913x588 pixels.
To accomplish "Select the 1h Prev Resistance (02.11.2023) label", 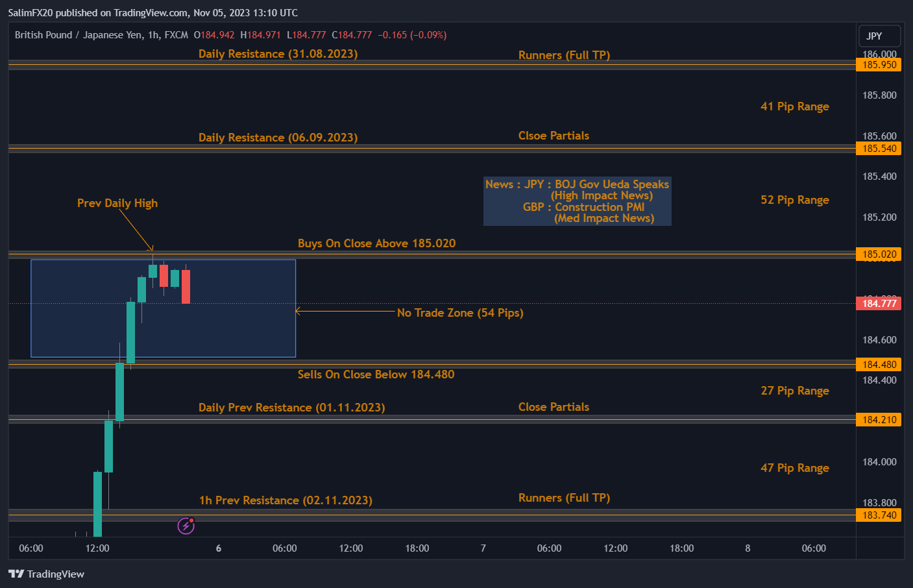I will click(286, 500).
